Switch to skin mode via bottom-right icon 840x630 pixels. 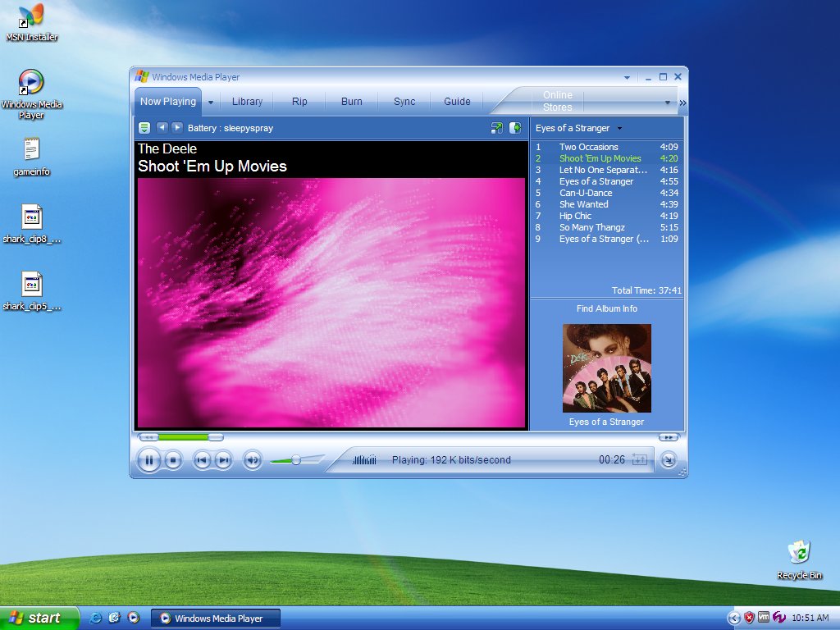tap(669, 462)
